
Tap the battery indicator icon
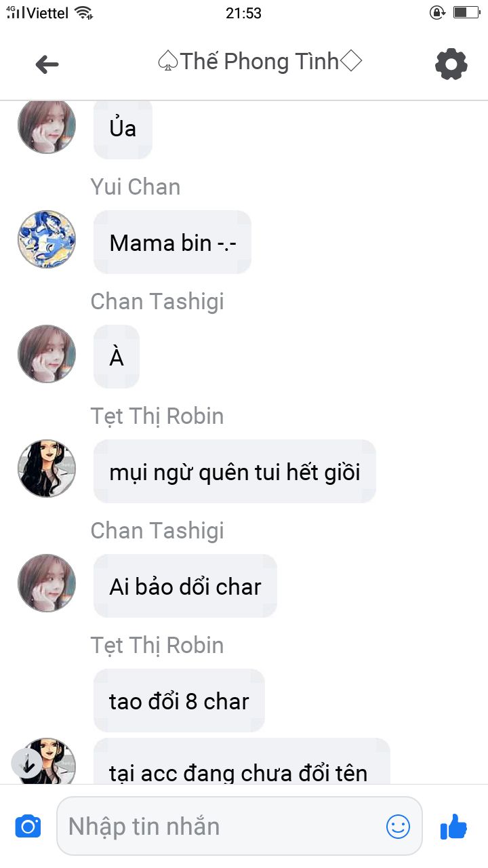click(467, 12)
